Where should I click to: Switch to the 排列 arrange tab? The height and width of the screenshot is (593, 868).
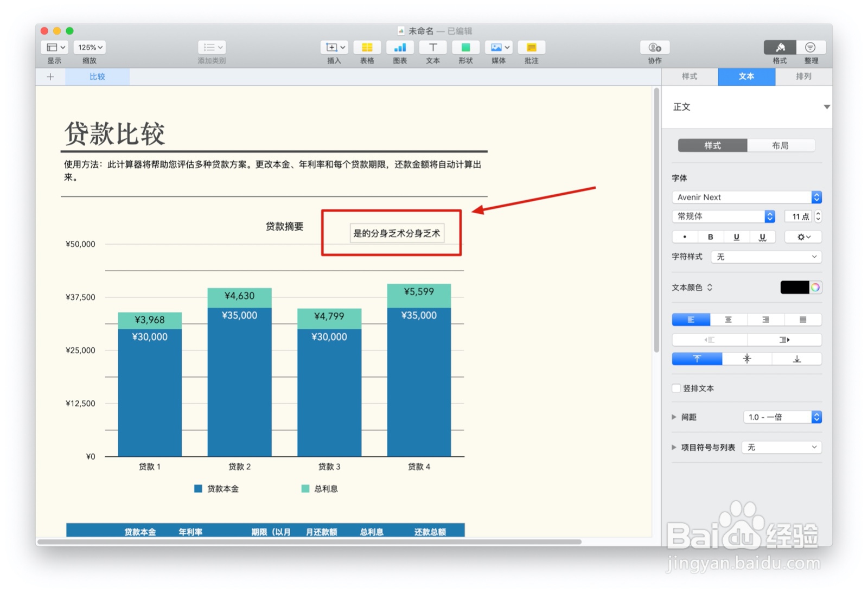(803, 76)
